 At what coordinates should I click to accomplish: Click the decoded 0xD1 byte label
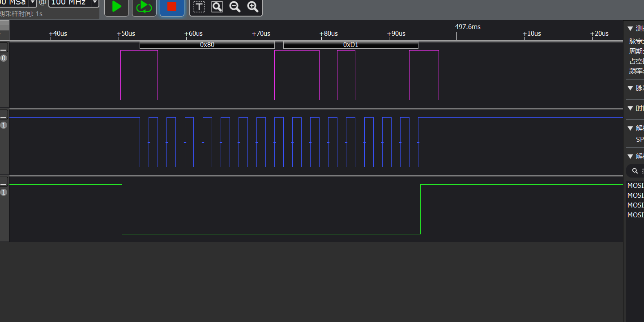pos(351,45)
